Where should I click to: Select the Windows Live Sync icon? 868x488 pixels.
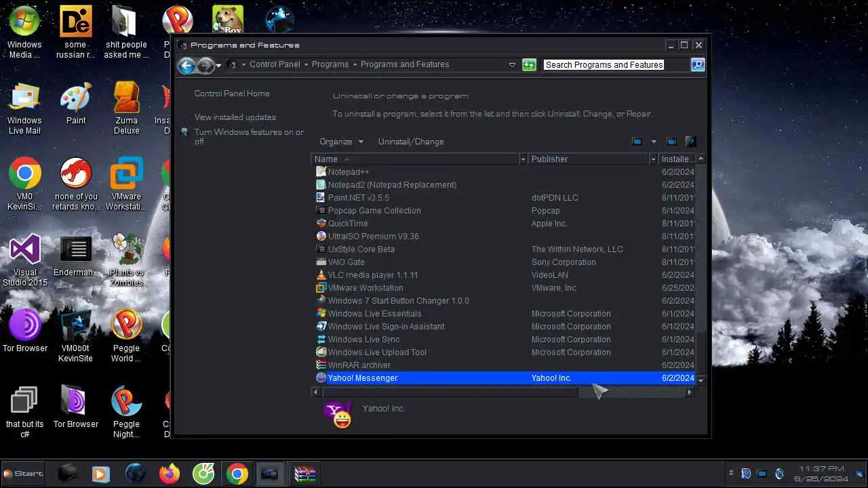321,340
